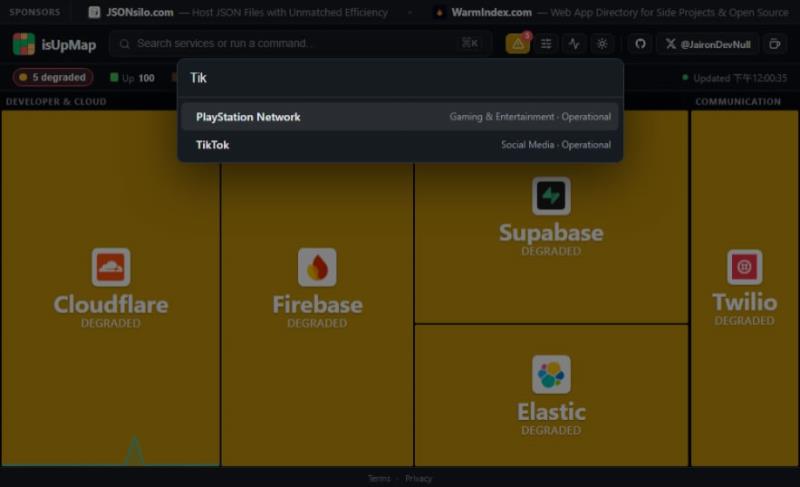This screenshot has height=487, width=800.
Task: Open the Cloudflare degraded tile
Action: [111, 288]
